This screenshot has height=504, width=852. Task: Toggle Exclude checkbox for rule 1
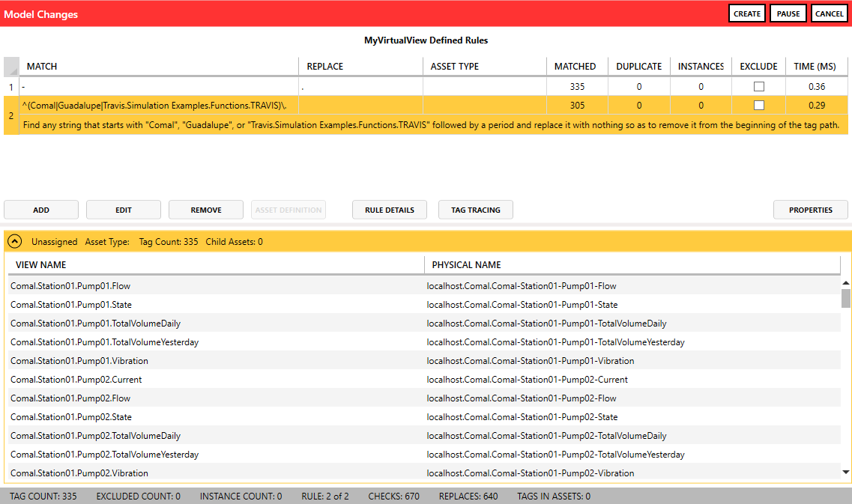click(x=758, y=86)
